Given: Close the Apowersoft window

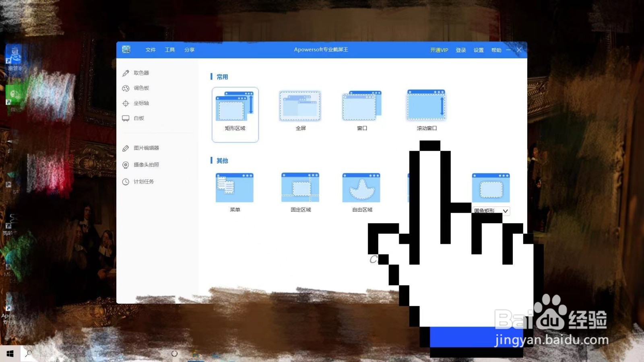Looking at the screenshot, I should coord(519,50).
